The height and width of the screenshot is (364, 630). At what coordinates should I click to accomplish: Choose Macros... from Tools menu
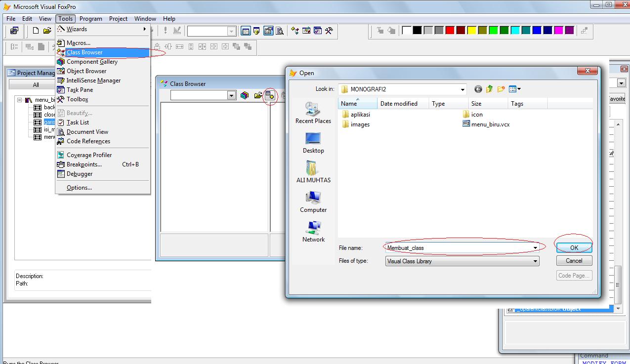(102, 43)
